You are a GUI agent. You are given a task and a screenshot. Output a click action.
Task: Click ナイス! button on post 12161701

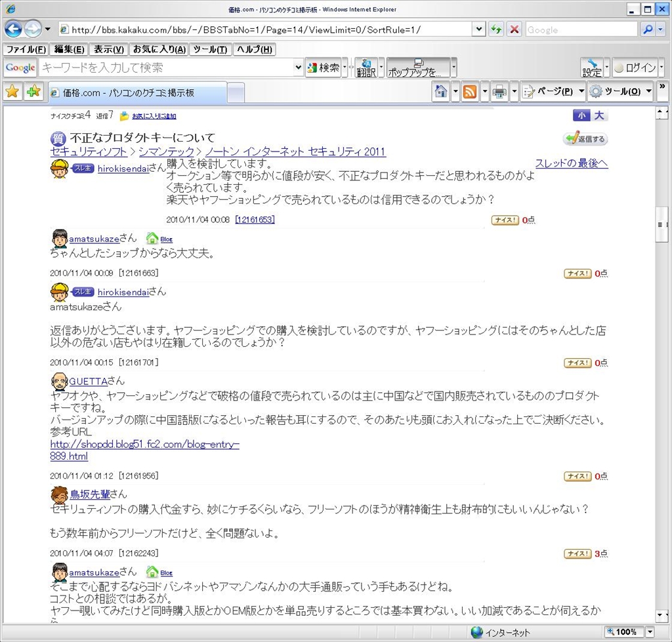point(577,363)
